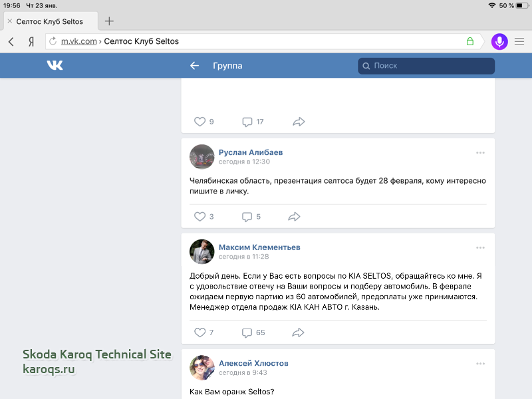Like the top post with 9 likes

pos(199,122)
